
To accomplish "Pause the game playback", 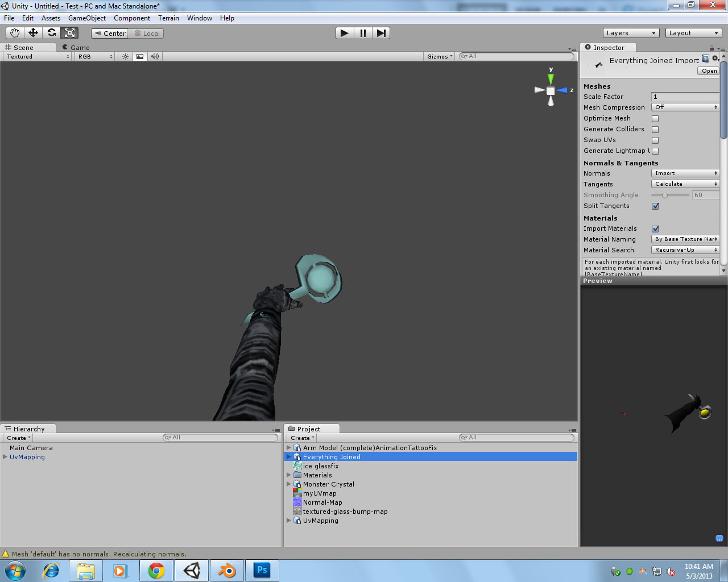I will click(x=363, y=33).
